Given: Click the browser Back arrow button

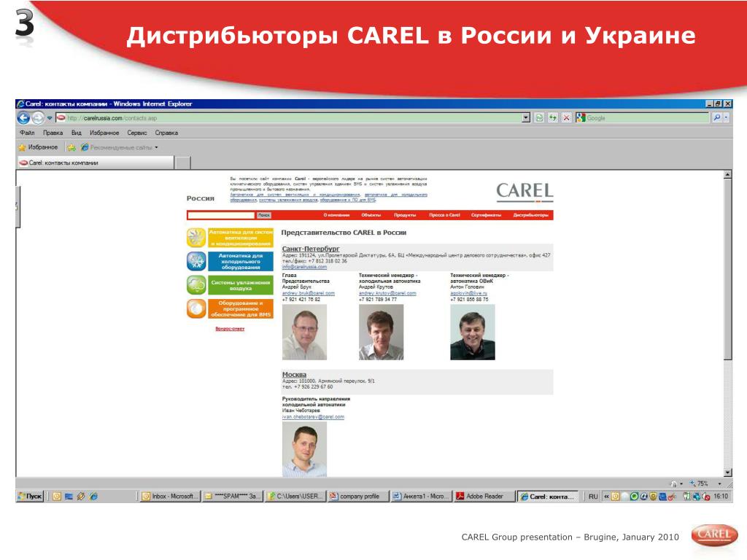Looking at the screenshot, I should tap(23, 117).
